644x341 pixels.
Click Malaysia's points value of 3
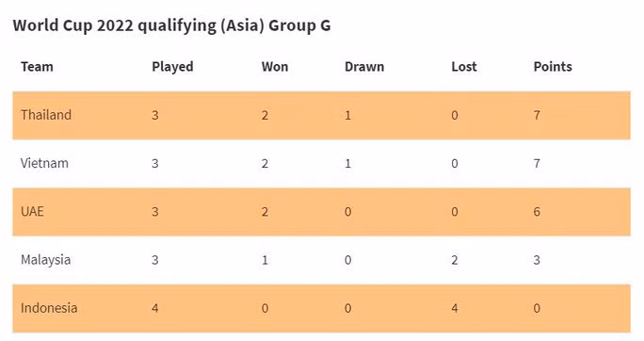(537, 260)
